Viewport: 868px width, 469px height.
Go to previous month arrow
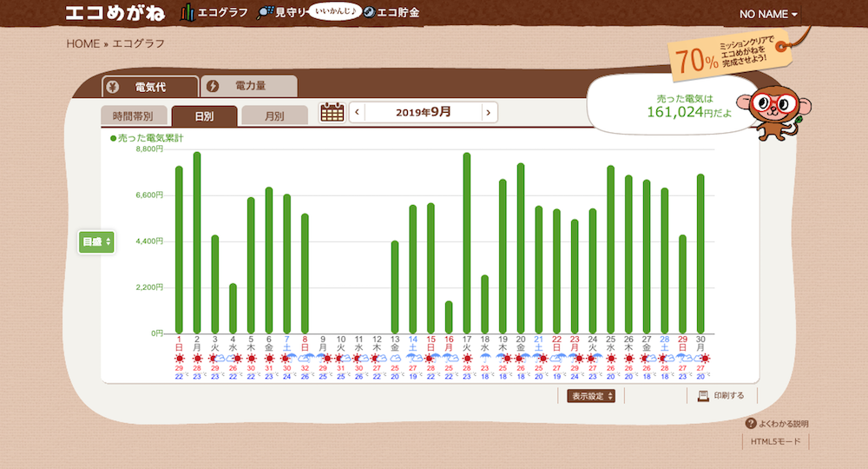click(356, 112)
